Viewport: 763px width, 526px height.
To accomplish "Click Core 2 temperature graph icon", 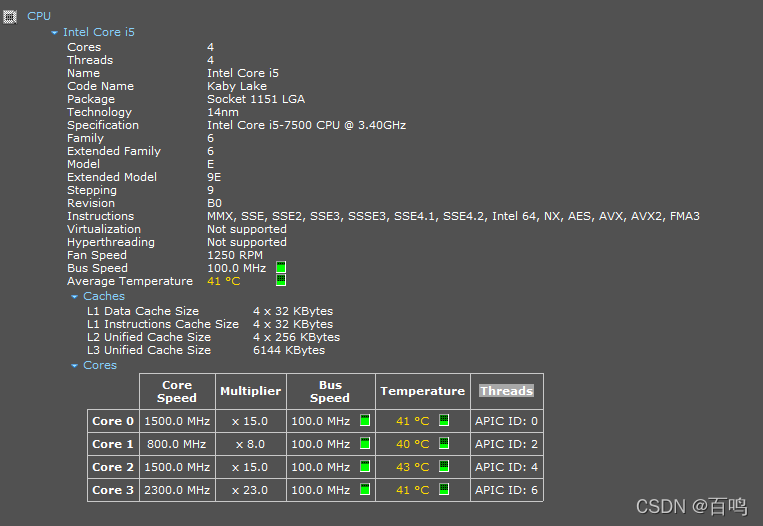I will tap(444, 466).
